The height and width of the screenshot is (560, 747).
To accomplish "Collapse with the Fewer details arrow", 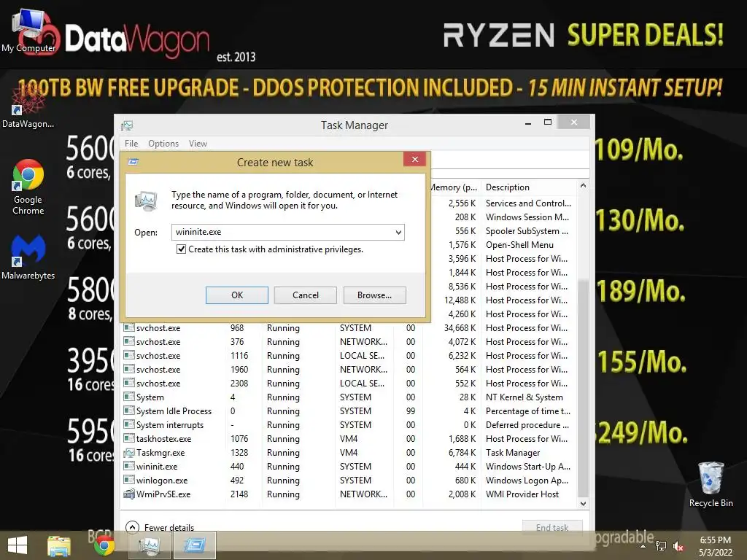I will tap(132, 526).
